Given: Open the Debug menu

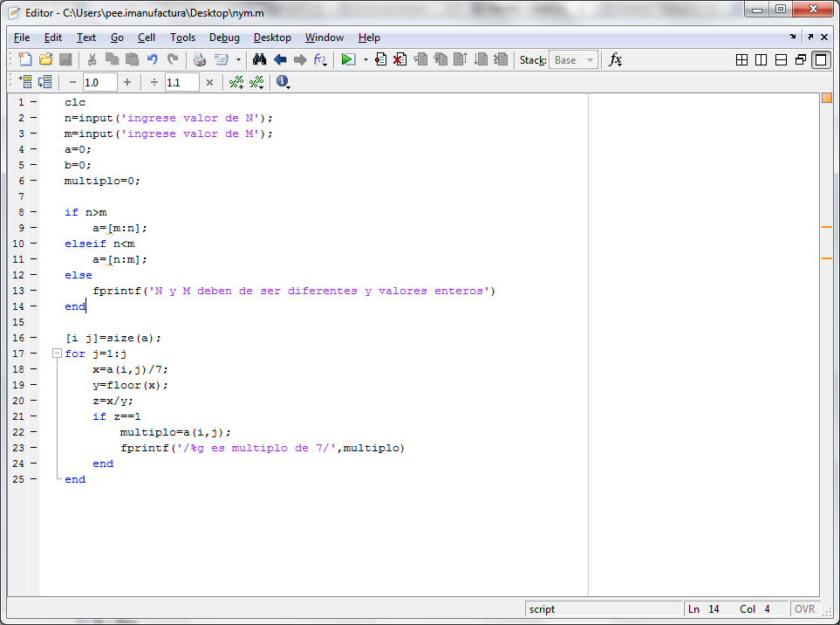Looking at the screenshot, I should point(224,38).
